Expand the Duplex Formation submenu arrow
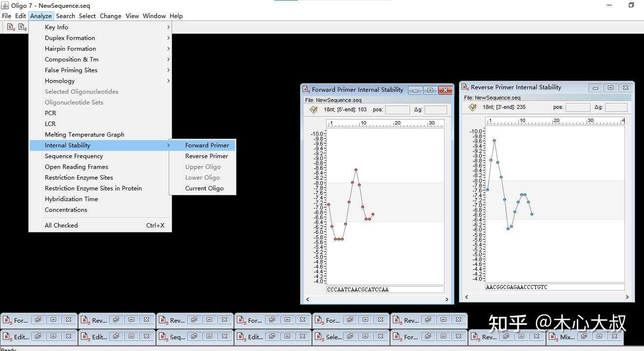The image size is (644, 351). (168, 38)
